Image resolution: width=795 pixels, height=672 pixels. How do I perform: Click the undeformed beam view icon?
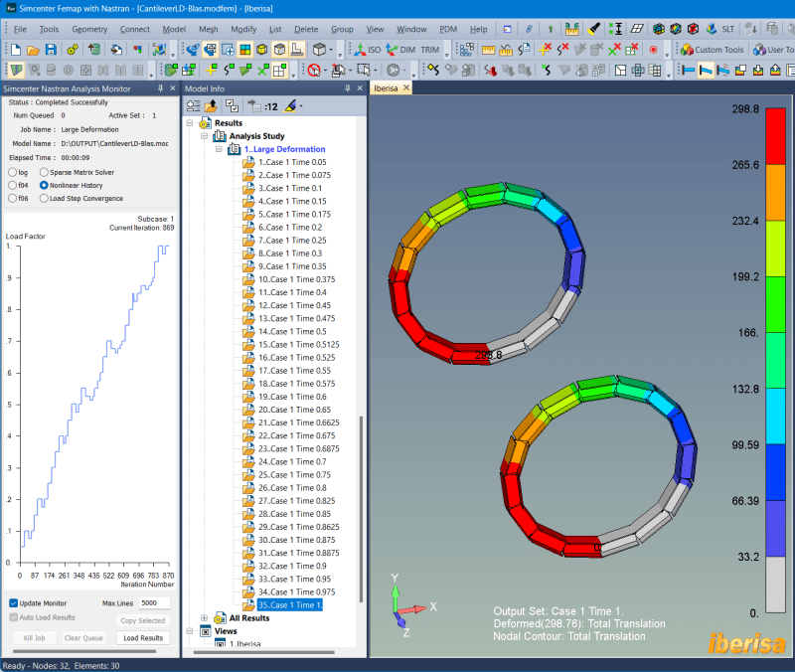point(688,70)
